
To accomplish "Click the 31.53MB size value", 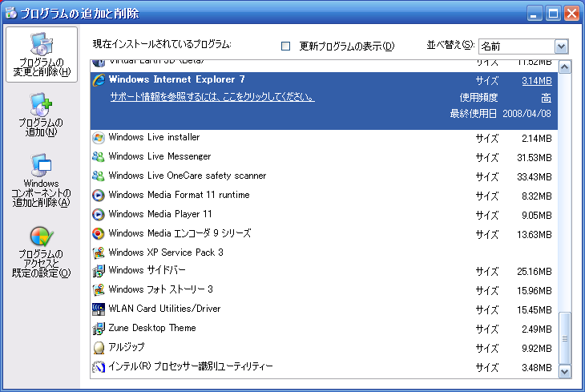I will pyautogui.click(x=535, y=158).
